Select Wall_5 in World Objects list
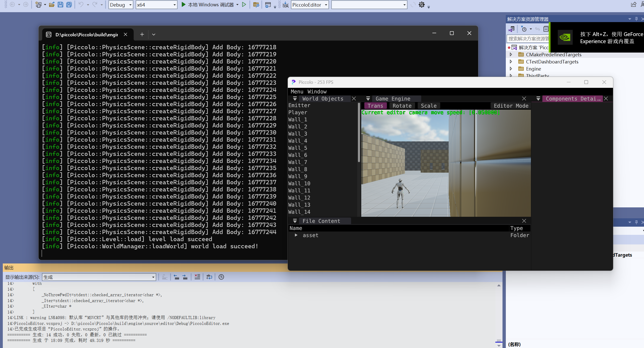Image resolution: width=644 pixels, height=348 pixels. point(297,148)
